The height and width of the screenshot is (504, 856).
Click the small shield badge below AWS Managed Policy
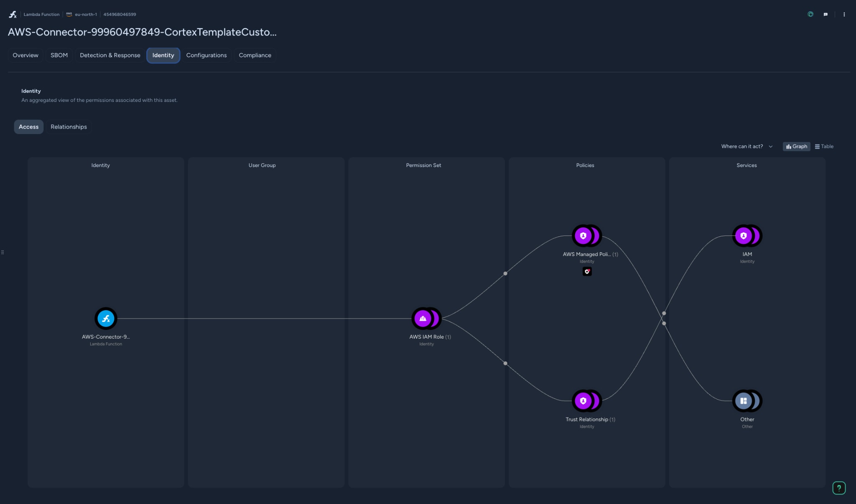tap(587, 271)
